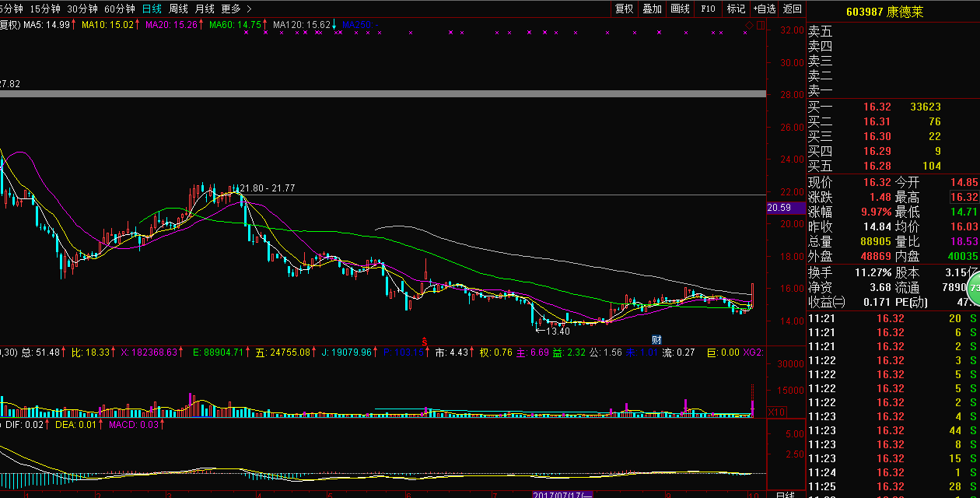Click the 财 financial marker icon
The height and width of the screenshot is (498, 980).
656,340
